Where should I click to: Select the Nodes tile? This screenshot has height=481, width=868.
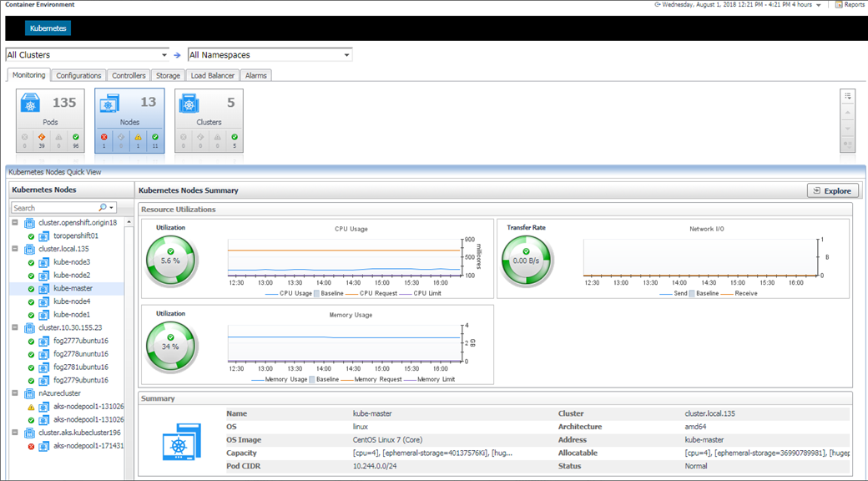click(x=129, y=120)
